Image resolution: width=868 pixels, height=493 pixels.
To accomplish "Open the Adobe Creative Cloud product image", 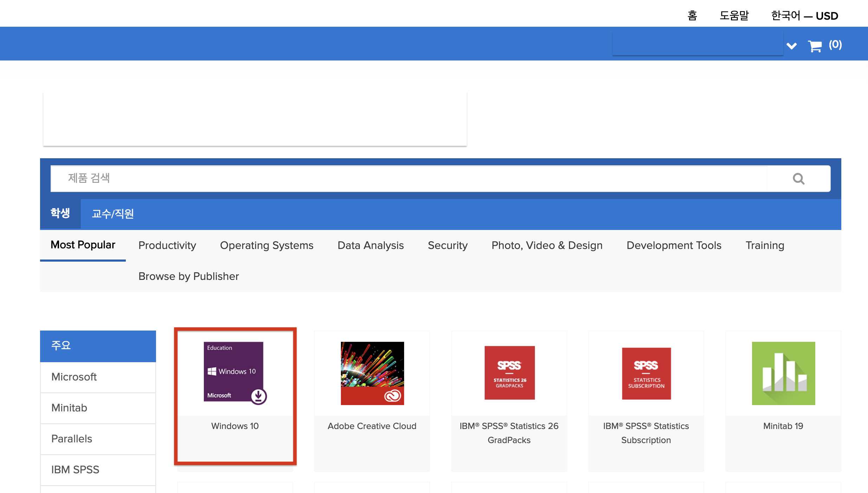I will click(372, 373).
